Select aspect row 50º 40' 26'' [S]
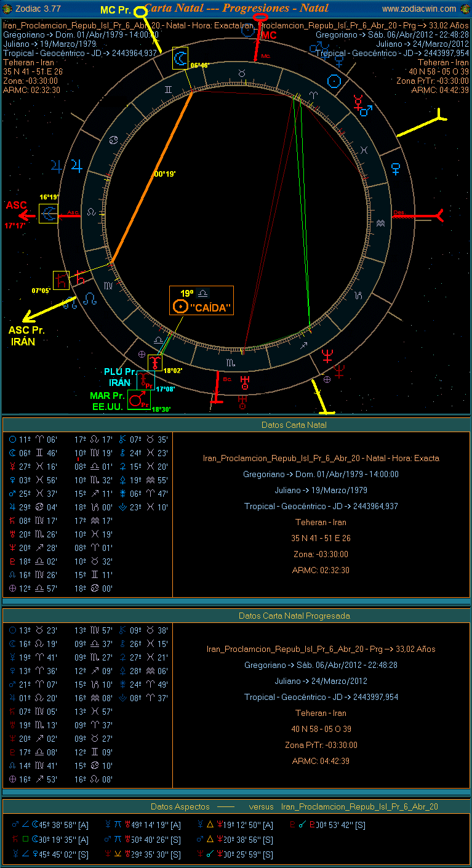Viewport: 472px width, 868px height. click(x=142, y=840)
